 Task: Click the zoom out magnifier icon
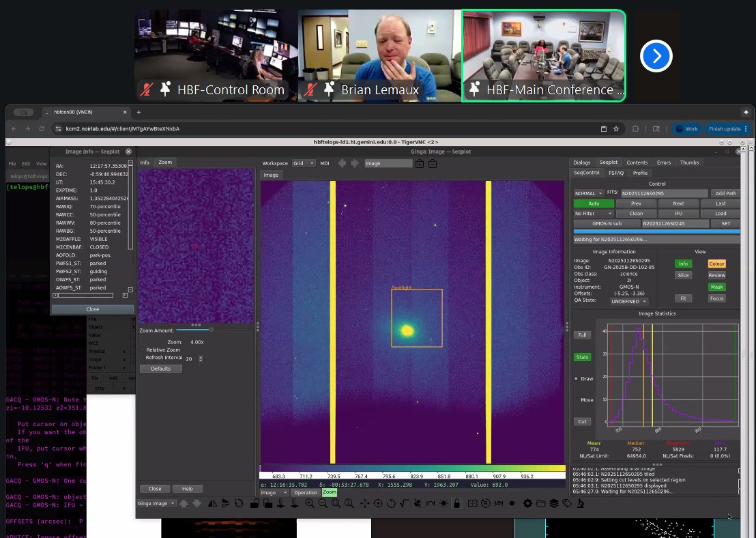click(x=323, y=503)
